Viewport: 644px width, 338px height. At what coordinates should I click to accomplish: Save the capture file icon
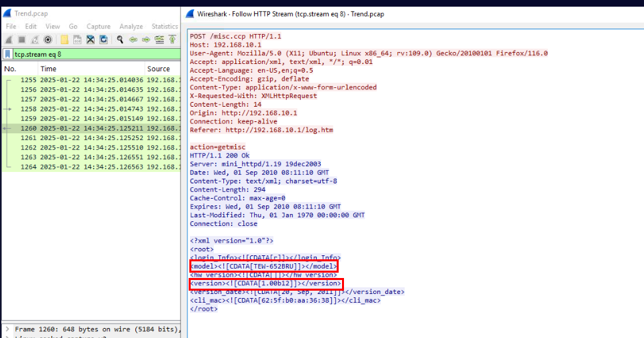(x=77, y=40)
